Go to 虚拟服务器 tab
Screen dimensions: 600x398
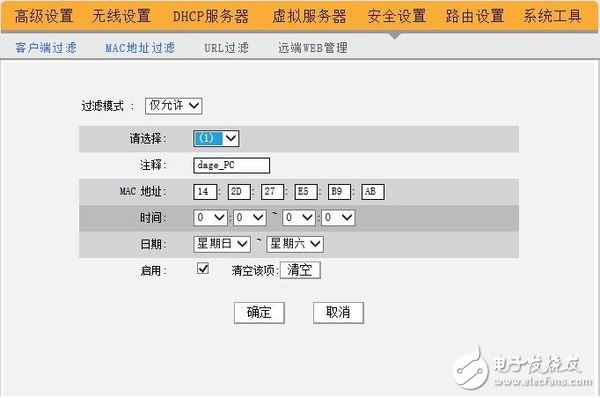(309, 16)
